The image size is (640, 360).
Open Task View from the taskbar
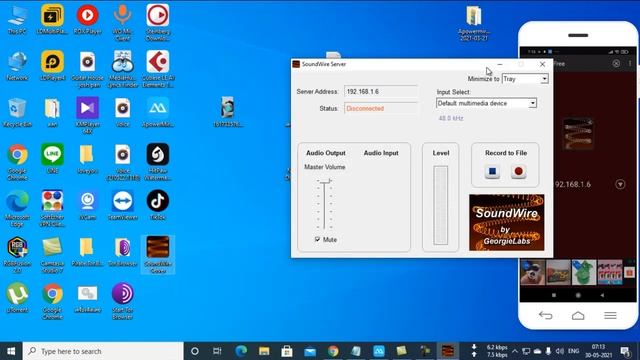tap(217, 351)
